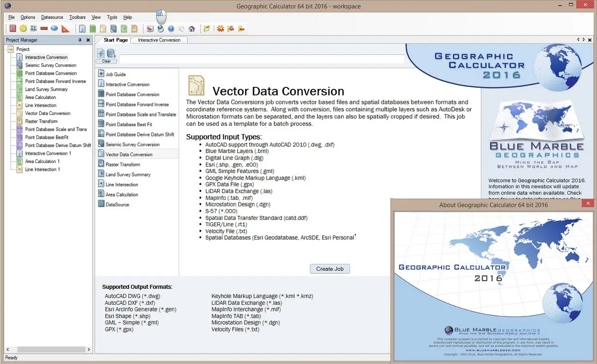The height and width of the screenshot is (364, 597).
Task: Open the Toolbars menu
Action: (77, 17)
